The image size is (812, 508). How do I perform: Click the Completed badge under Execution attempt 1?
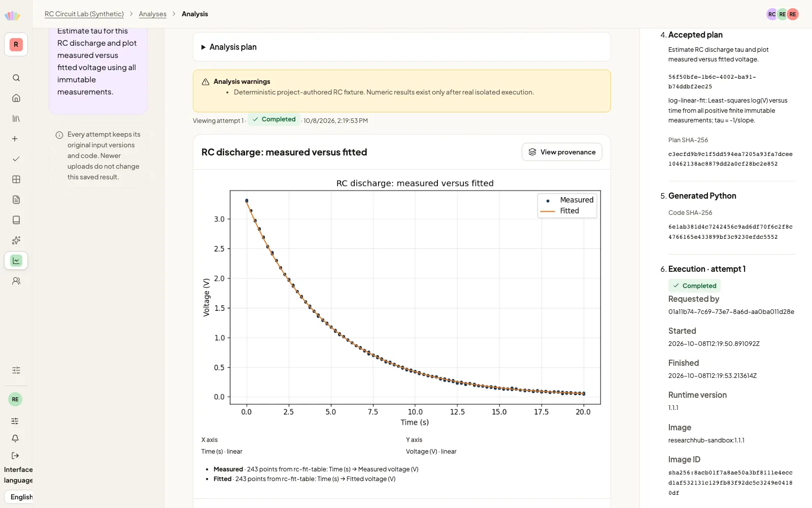point(694,285)
